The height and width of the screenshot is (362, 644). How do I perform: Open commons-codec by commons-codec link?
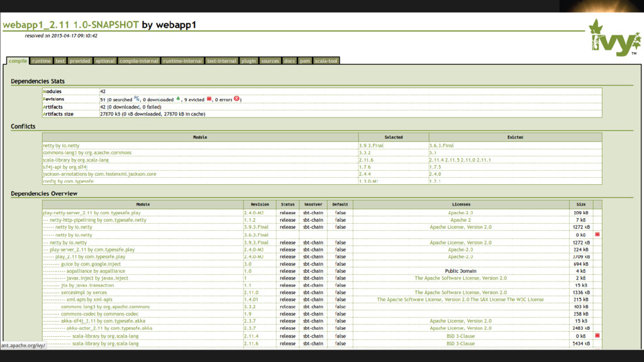[x=100, y=314]
